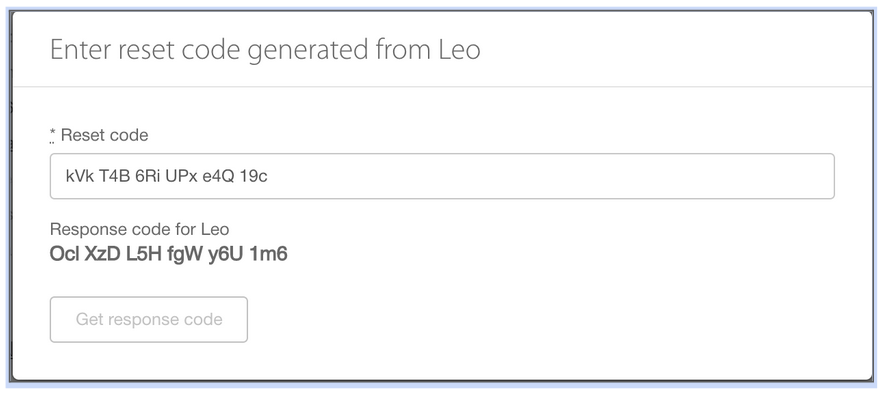Focus the Reset code input field
The width and height of the screenshot is (881, 393).
coord(442,176)
